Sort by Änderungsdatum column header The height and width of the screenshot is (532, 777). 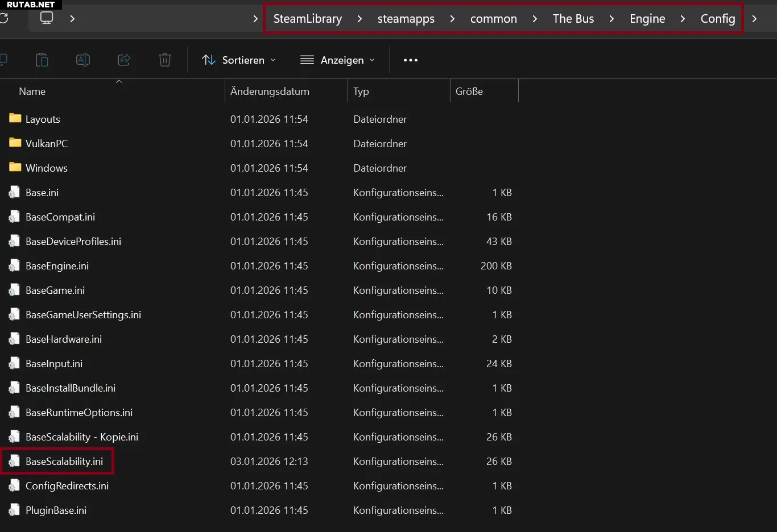coord(270,92)
